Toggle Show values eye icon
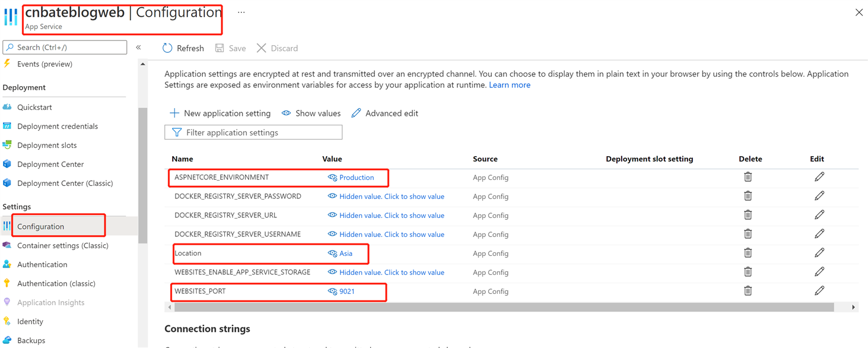 (x=287, y=113)
